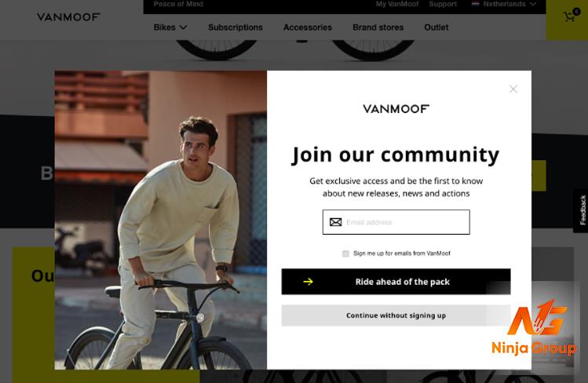
Task: Choose Continue without signing up
Action: click(x=396, y=316)
